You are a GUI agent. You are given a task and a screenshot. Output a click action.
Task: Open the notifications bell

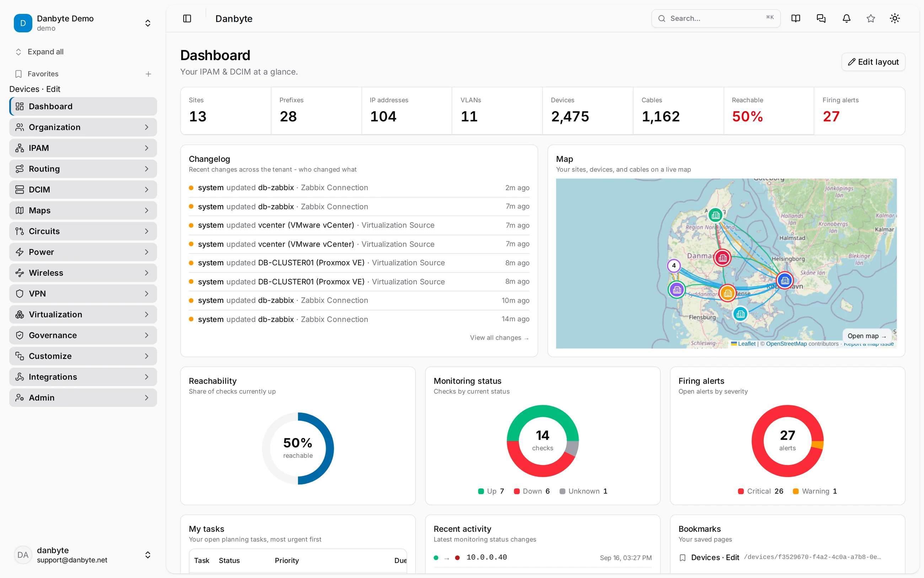pyautogui.click(x=847, y=18)
